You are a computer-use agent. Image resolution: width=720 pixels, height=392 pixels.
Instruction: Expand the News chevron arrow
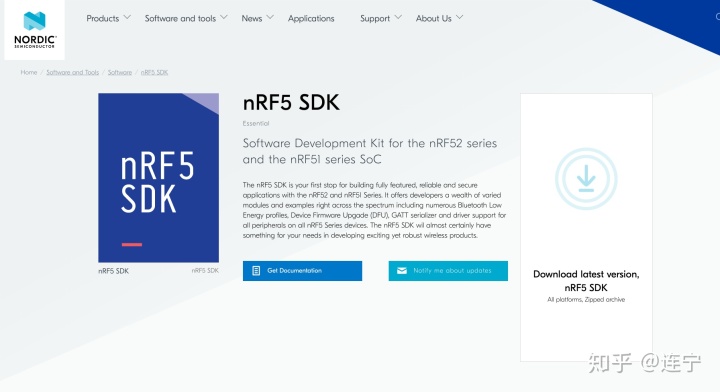(270, 17)
